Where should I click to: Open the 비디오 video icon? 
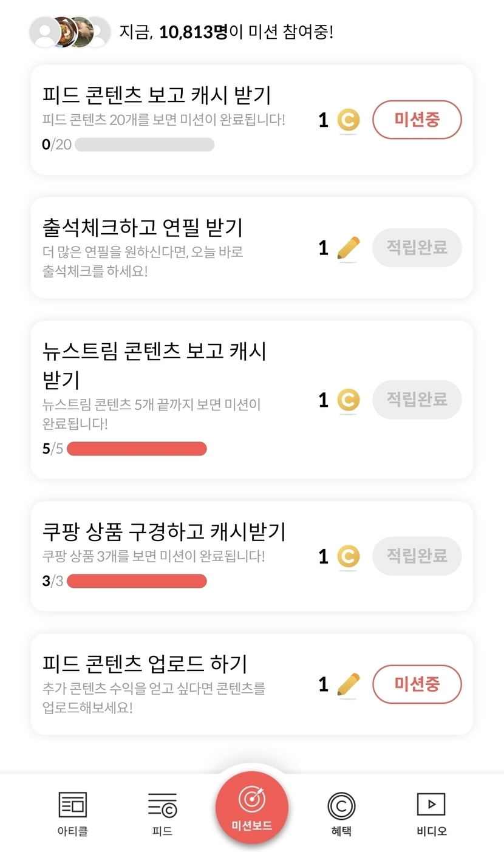[431, 805]
